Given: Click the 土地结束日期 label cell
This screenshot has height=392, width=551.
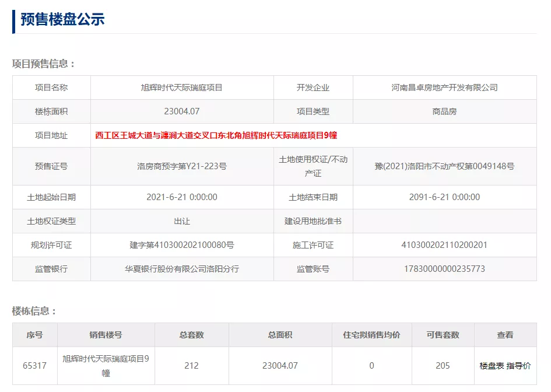Looking at the screenshot, I should point(313,197).
